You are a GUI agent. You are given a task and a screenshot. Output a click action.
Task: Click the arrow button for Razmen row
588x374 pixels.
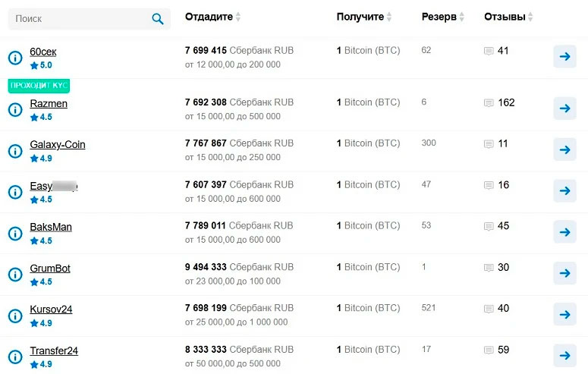[564, 108]
